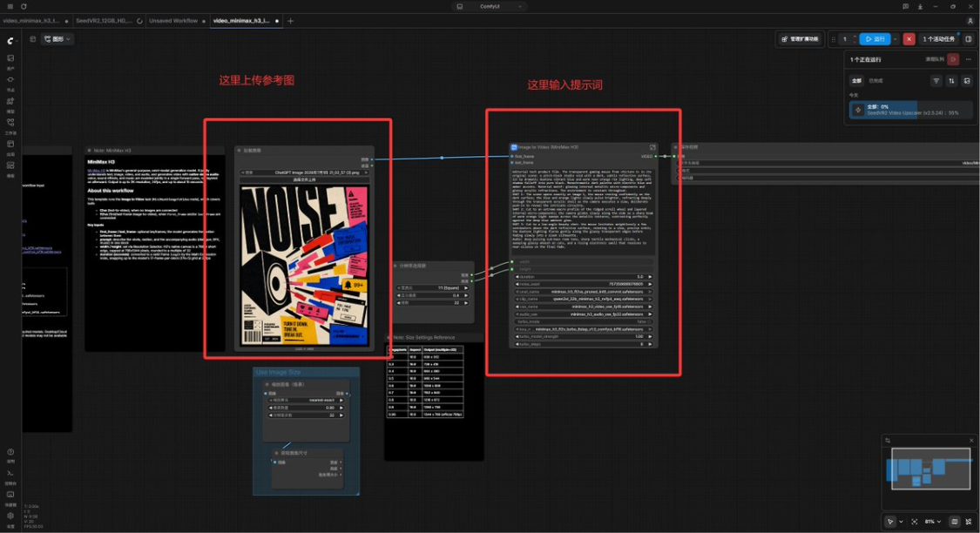
Task: Click the queue sort icon
Action: [x=951, y=81]
